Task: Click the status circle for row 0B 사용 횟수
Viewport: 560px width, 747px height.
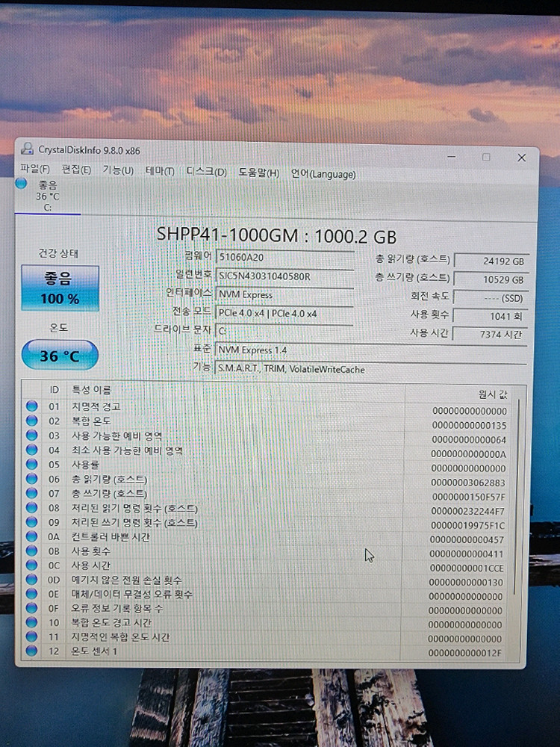Action: click(32, 551)
